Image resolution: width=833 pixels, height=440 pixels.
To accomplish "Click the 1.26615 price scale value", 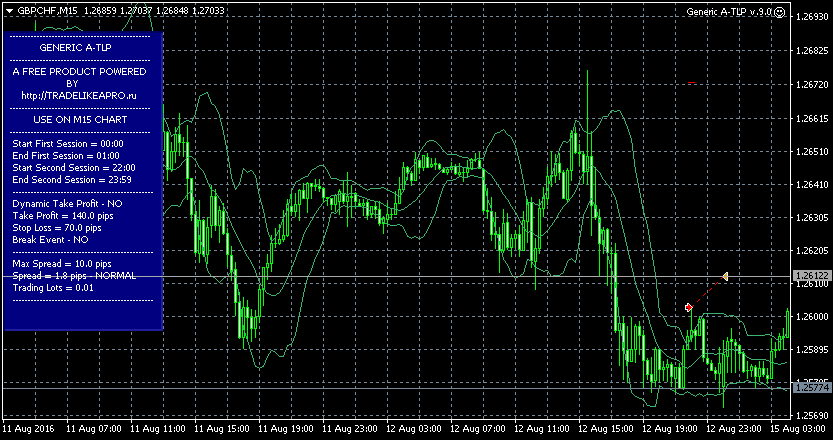I will pyautogui.click(x=812, y=118).
